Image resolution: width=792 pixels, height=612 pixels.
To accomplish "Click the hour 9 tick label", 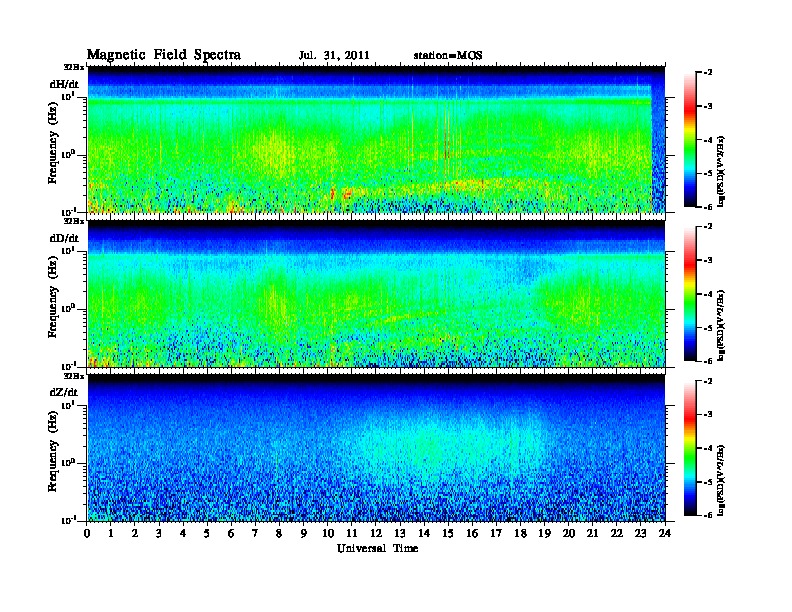I will coord(304,533).
